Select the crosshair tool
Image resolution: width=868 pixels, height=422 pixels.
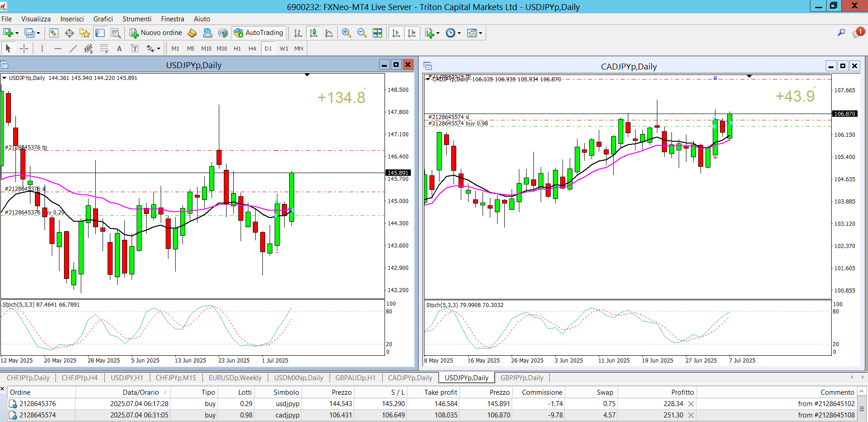24,49
